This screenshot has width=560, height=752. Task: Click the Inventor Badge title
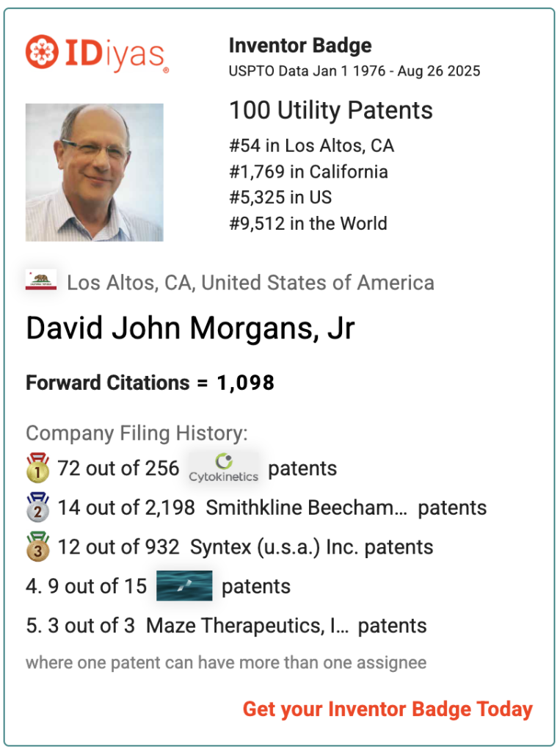(300, 46)
